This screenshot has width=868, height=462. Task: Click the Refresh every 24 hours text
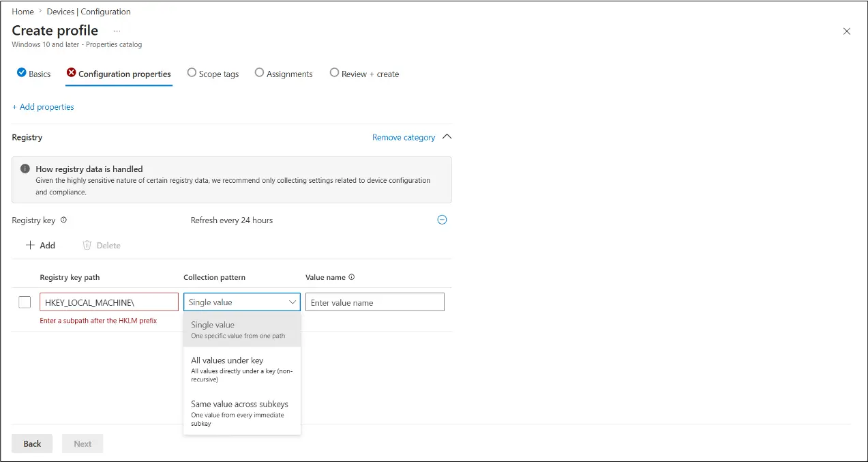coord(232,220)
